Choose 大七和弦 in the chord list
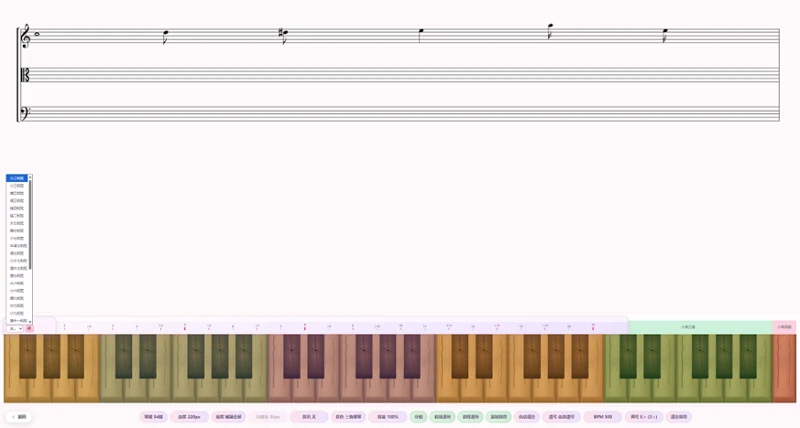The image size is (800, 428). [x=17, y=223]
